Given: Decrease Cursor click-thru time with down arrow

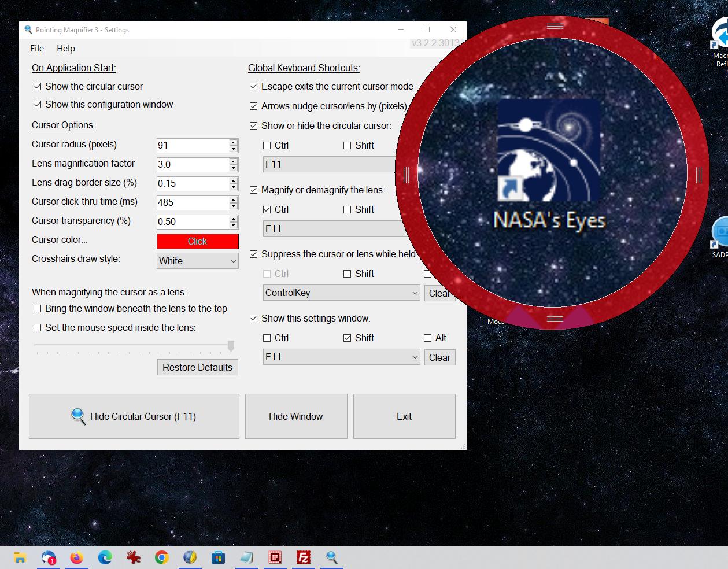Looking at the screenshot, I should click(234, 206).
